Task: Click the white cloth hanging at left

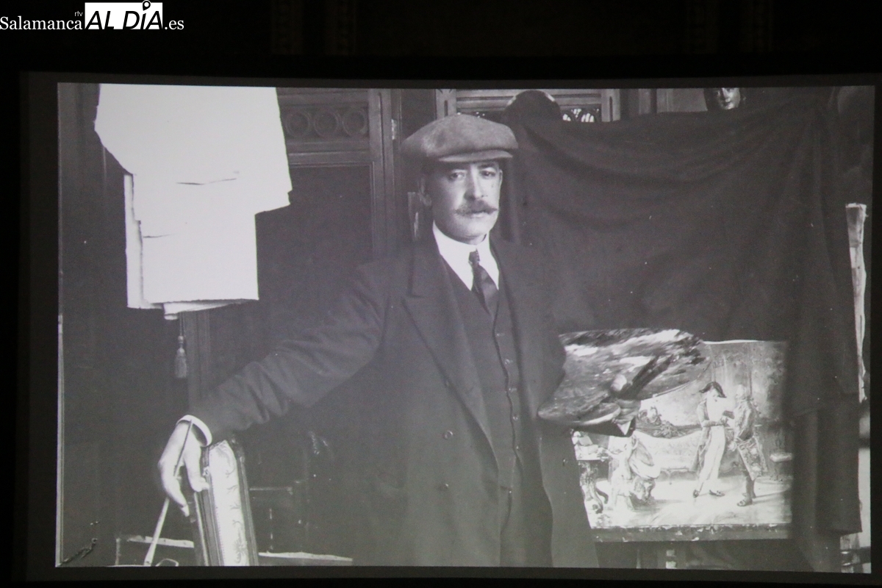Action: [x=195, y=191]
